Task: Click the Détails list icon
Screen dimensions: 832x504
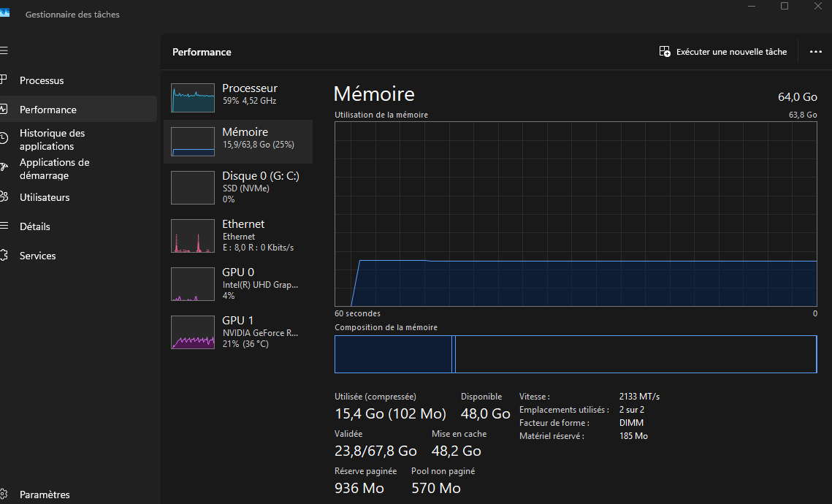Action: click(4, 226)
